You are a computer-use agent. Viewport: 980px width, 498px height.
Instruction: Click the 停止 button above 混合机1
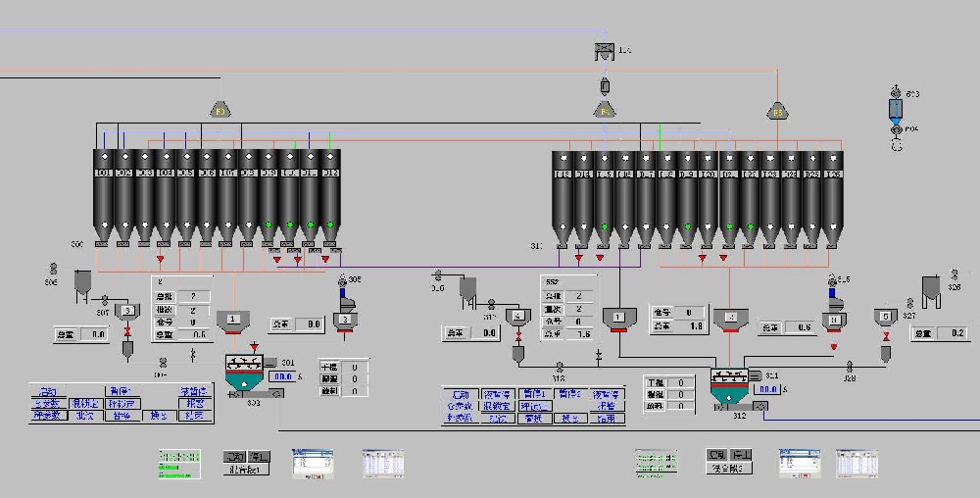(258, 456)
